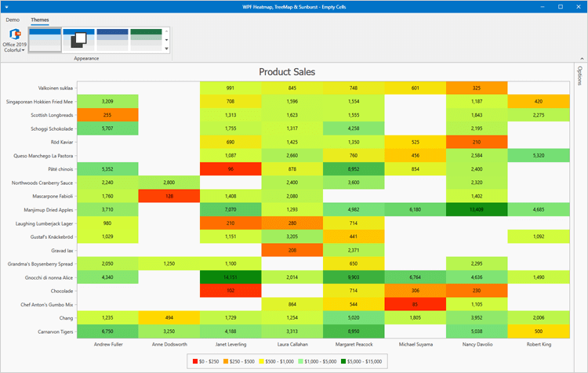The height and width of the screenshot is (373, 588).
Task: Maximize the application window
Action: pos(561,7)
